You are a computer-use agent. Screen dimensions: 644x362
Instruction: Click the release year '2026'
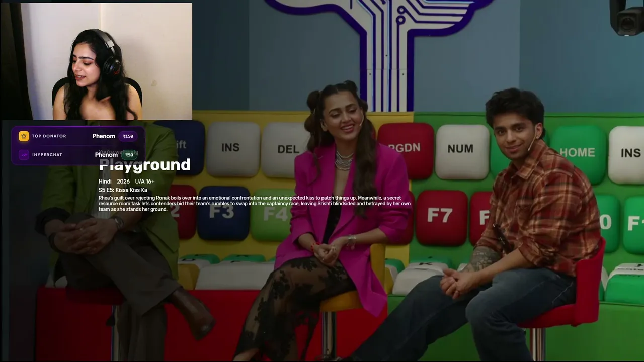(123, 182)
